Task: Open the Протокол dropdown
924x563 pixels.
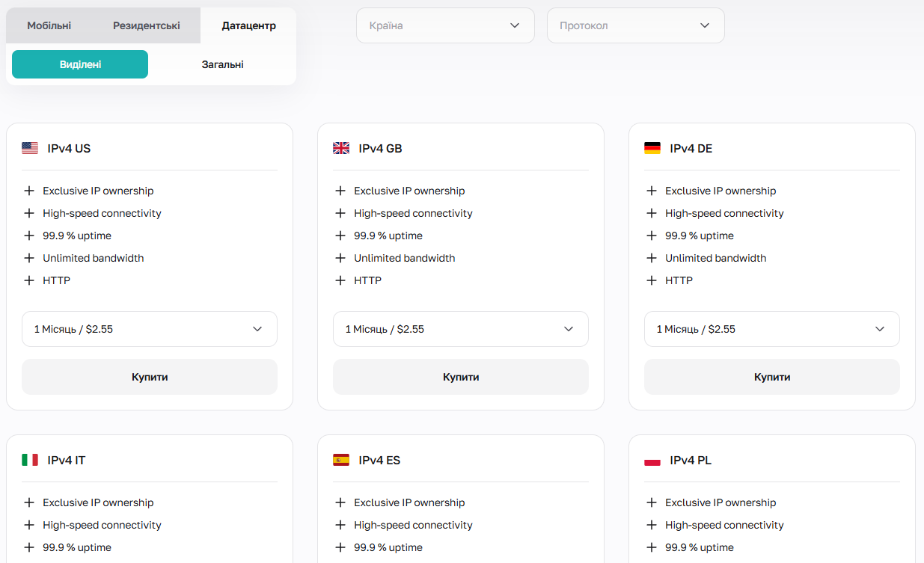Action: point(635,25)
